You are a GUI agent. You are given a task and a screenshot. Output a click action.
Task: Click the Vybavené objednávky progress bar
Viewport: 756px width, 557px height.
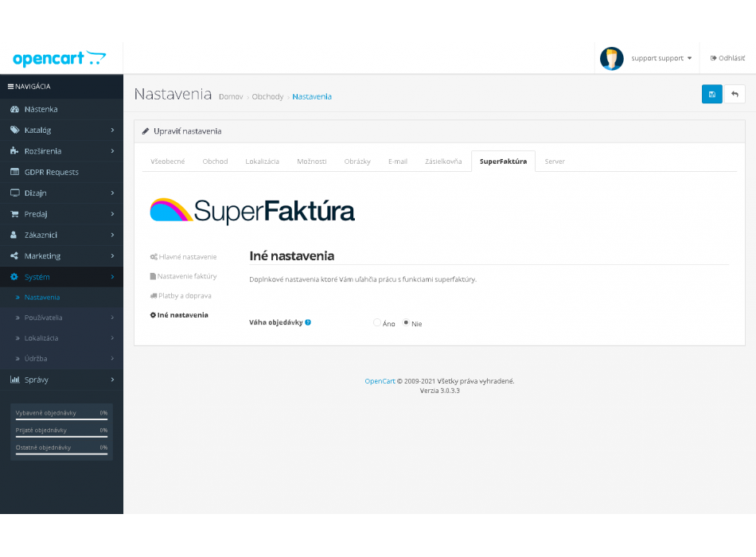click(62, 419)
